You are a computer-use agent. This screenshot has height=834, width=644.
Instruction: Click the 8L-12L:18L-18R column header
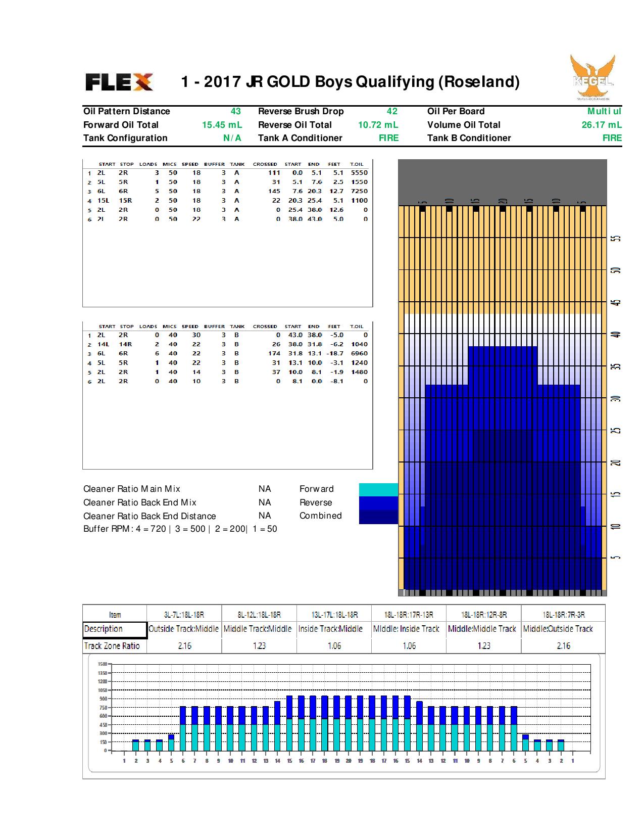click(x=259, y=615)
